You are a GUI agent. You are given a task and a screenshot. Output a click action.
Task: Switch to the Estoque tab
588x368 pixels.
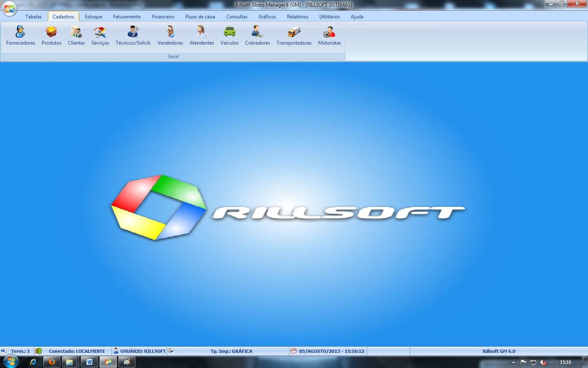click(x=93, y=17)
